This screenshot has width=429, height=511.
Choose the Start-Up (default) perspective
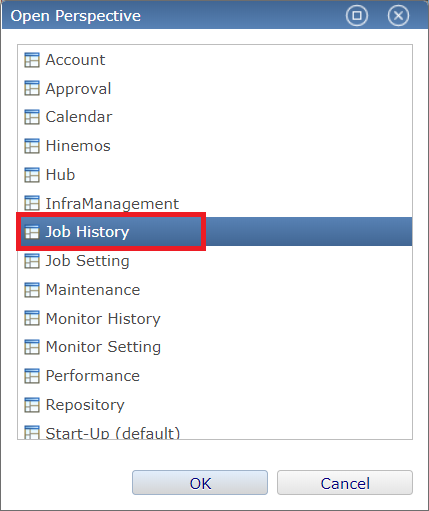pyautogui.click(x=215, y=432)
